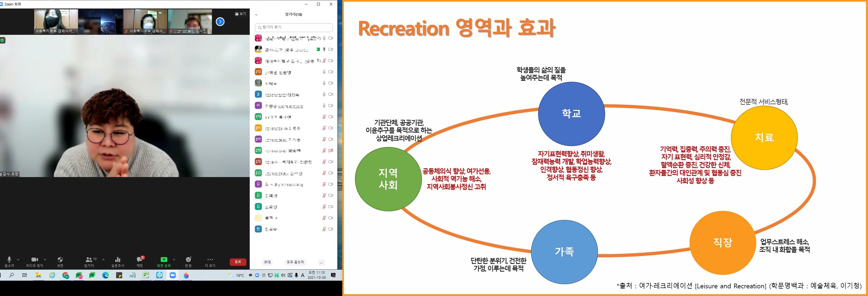
Task: Toggle the first participant's microphone in the list
Action: [x=324, y=38]
